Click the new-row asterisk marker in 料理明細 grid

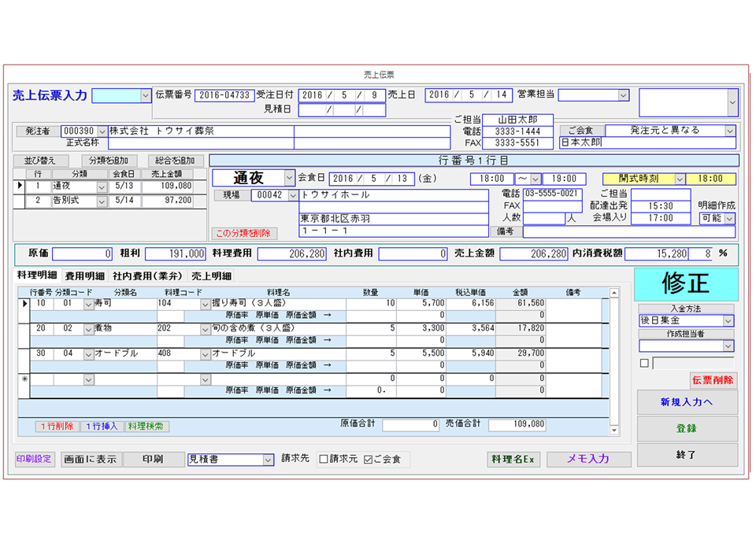point(23,379)
